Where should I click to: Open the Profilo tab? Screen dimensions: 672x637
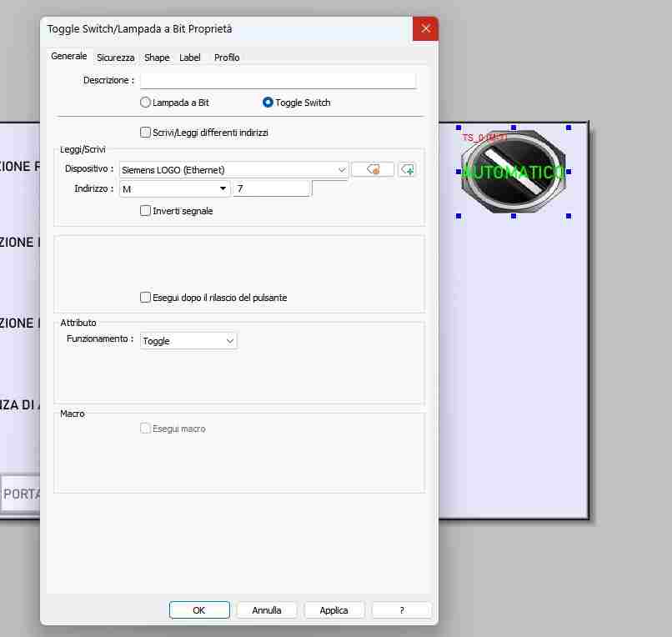tap(227, 58)
